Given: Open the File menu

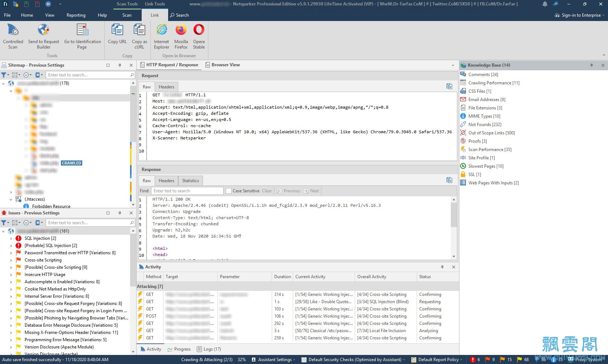Looking at the screenshot, I should click(x=7, y=15).
